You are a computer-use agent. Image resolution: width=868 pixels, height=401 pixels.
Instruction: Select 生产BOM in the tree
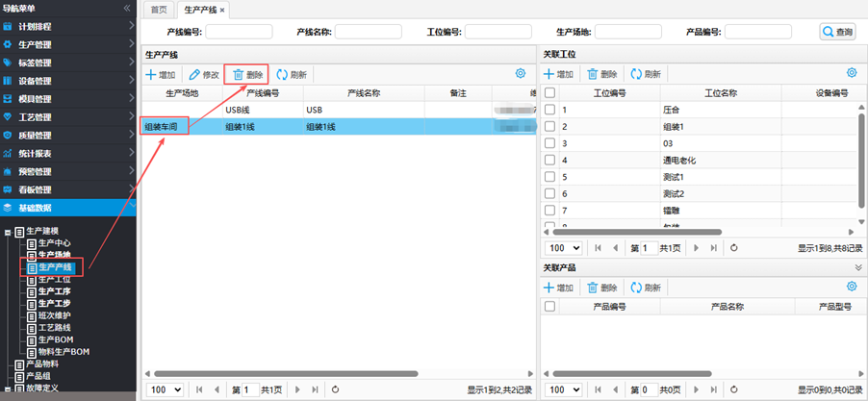click(56, 339)
